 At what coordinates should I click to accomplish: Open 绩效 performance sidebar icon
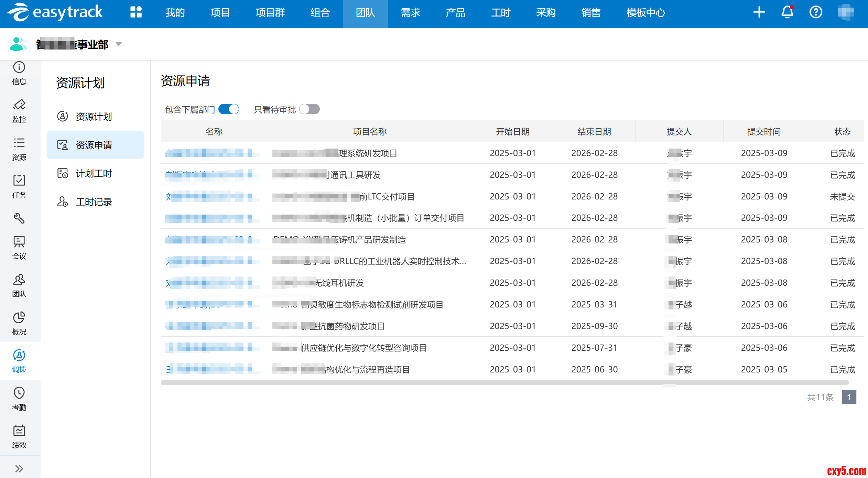click(x=19, y=437)
